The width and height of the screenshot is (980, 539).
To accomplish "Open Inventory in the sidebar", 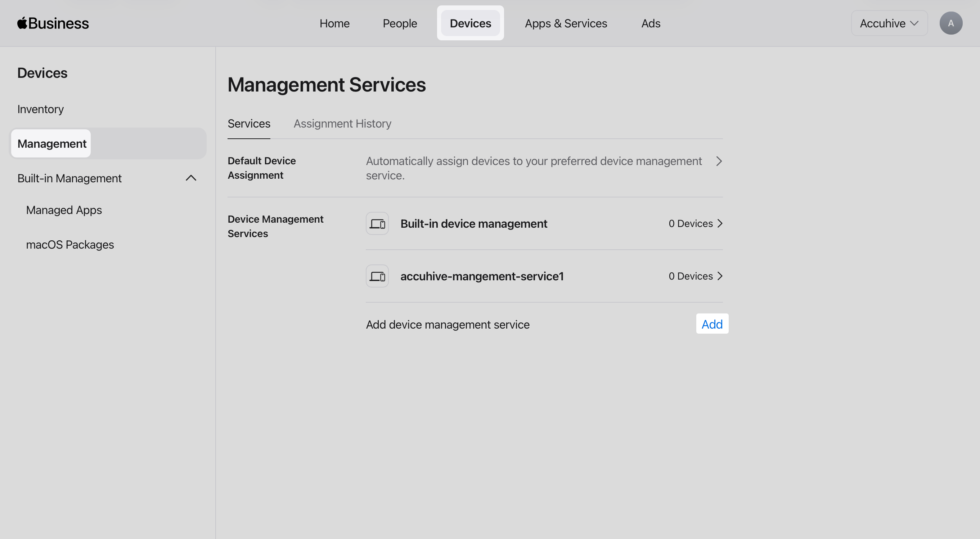I will [40, 109].
